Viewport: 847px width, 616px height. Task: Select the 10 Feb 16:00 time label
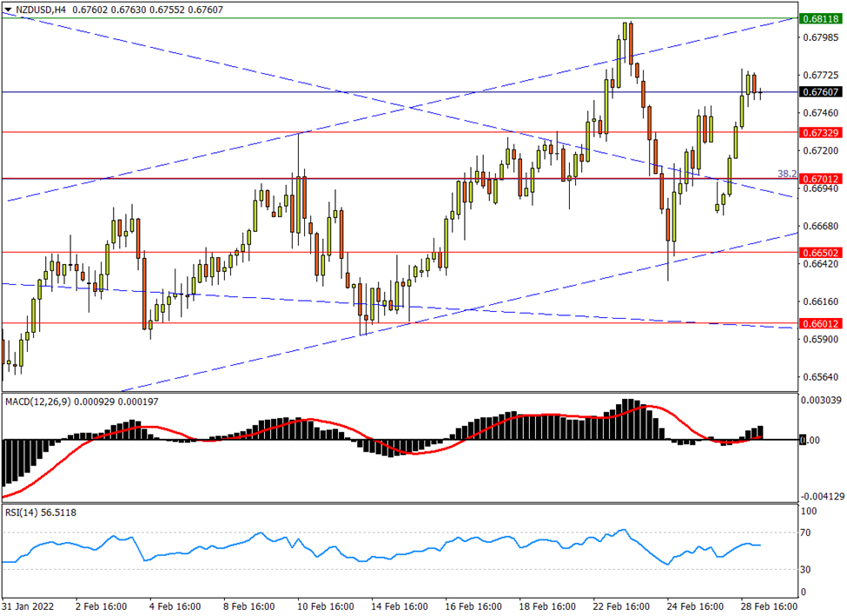point(326,606)
